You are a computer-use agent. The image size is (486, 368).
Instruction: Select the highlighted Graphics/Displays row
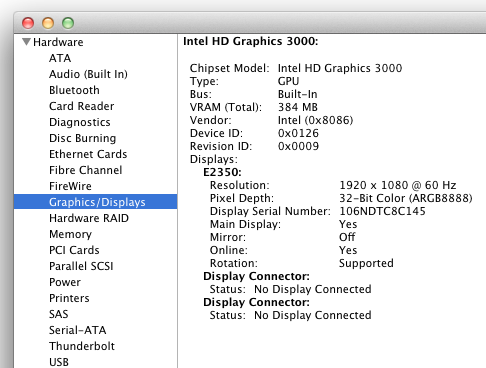point(96,202)
